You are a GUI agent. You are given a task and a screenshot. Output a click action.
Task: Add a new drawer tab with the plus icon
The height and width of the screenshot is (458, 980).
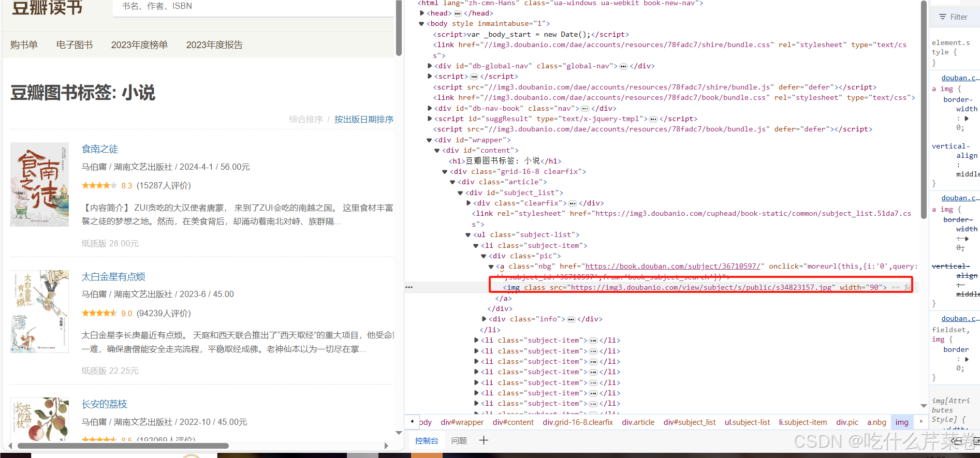tap(484, 440)
